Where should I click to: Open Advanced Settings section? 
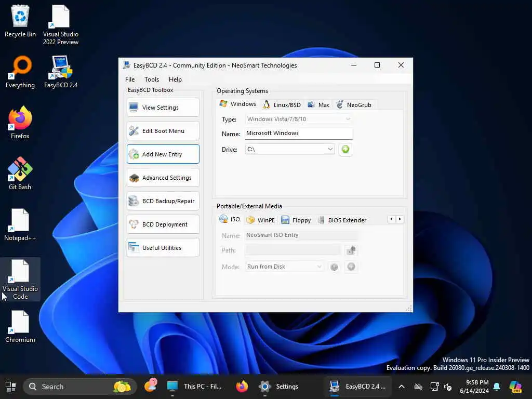point(163,178)
